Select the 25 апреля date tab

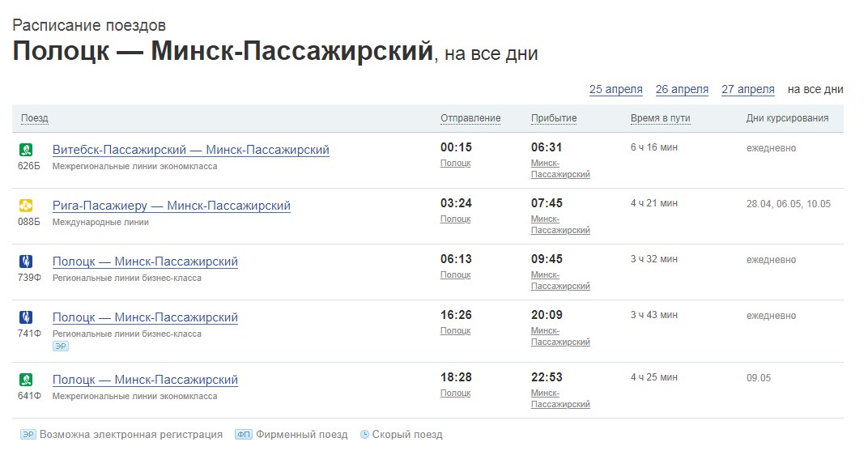point(615,90)
